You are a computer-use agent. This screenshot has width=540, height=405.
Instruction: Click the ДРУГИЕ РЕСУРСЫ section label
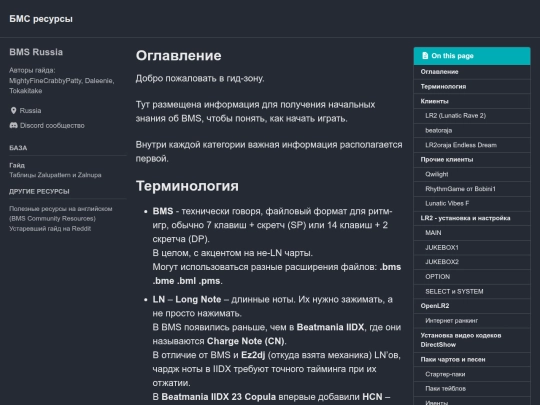tap(39, 191)
